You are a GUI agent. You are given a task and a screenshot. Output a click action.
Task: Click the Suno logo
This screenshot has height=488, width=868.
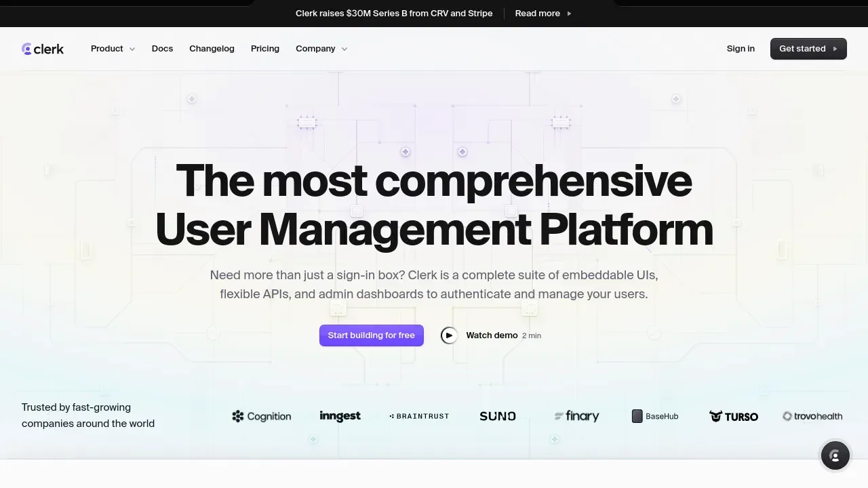tap(498, 416)
